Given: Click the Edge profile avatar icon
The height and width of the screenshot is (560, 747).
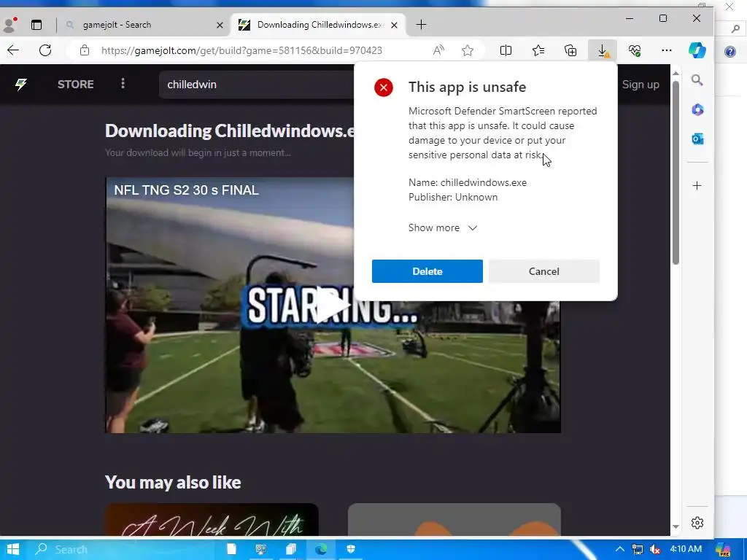Looking at the screenshot, I should pos(9,25).
